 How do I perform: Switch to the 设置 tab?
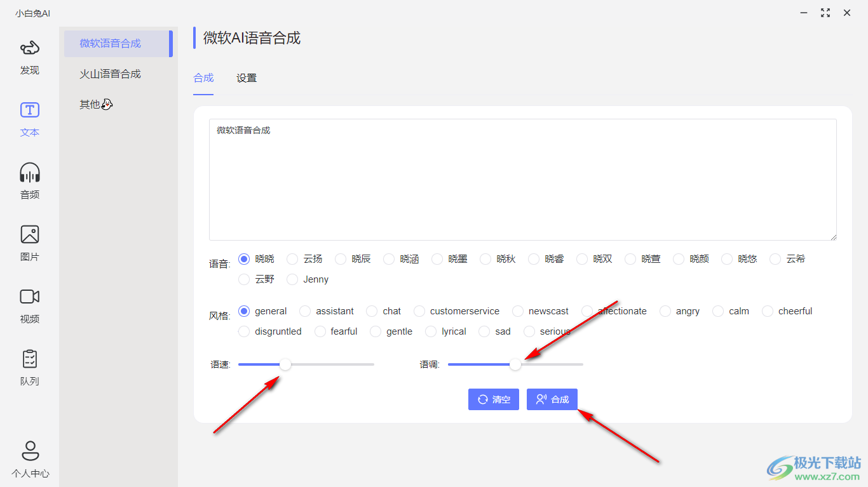point(247,78)
